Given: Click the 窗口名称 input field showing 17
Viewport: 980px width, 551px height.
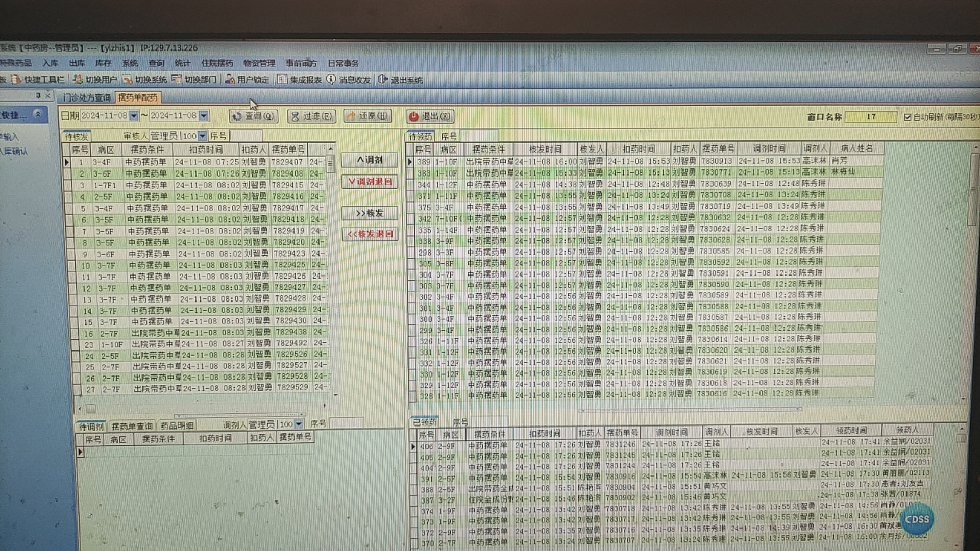Looking at the screenshot, I should click(x=870, y=117).
